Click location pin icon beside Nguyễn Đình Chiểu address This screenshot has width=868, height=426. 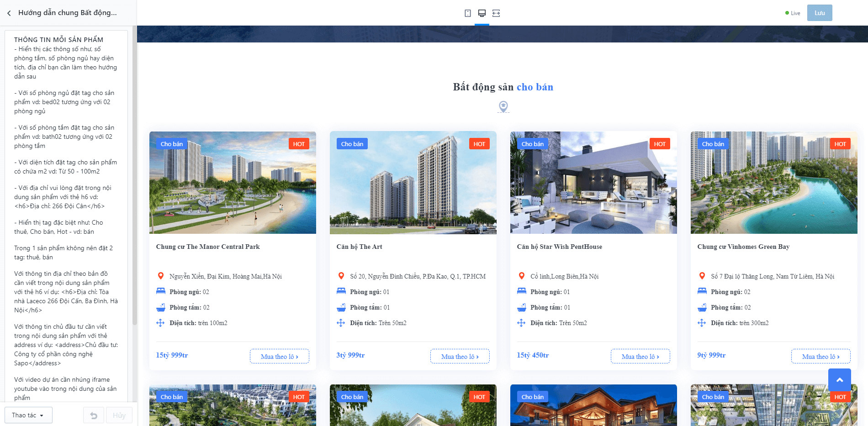click(341, 276)
